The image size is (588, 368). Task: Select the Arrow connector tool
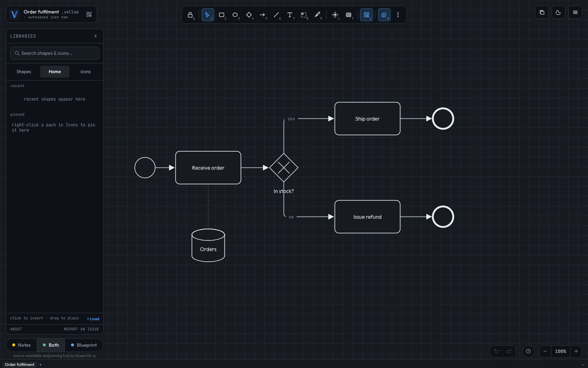tap(263, 15)
